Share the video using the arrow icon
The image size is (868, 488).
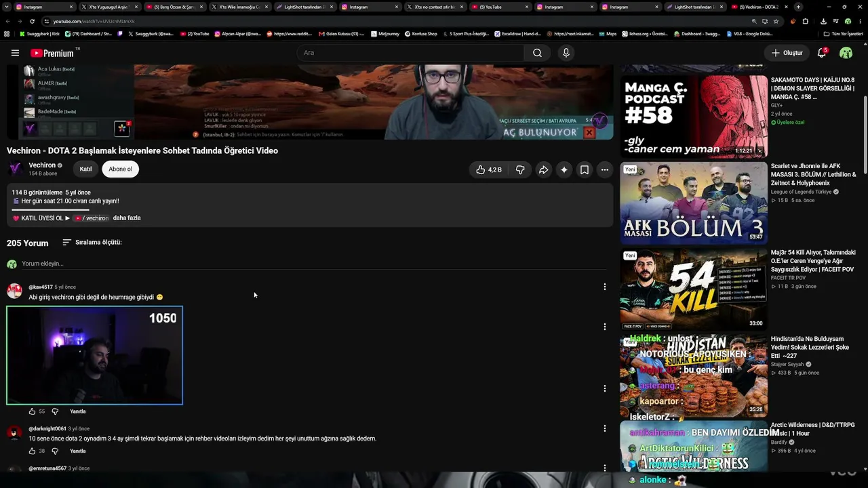coord(543,169)
